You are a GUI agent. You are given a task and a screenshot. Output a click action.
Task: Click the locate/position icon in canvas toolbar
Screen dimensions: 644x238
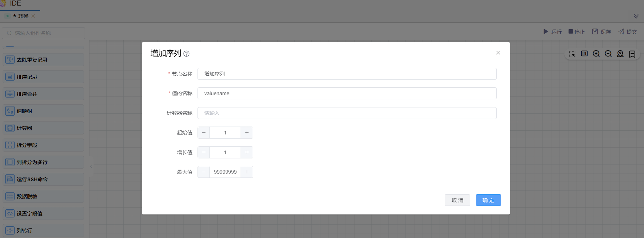pos(620,54)
